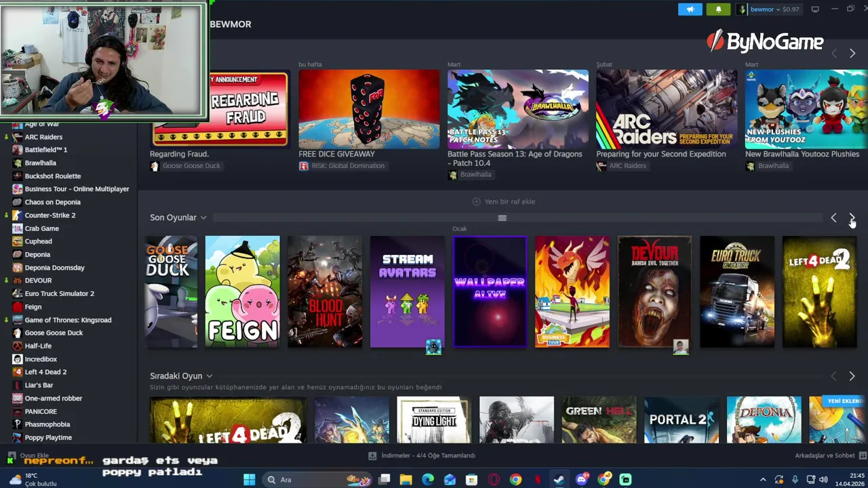Click the $0.97 wallet balance
868x488 pixels.
point(791,9)
